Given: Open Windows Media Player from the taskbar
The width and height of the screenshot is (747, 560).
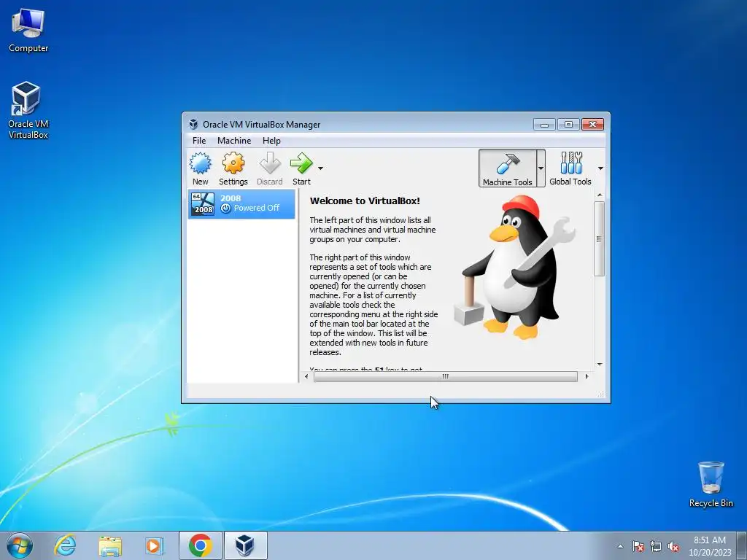Looking at the screenshot, I should point(154,545).
